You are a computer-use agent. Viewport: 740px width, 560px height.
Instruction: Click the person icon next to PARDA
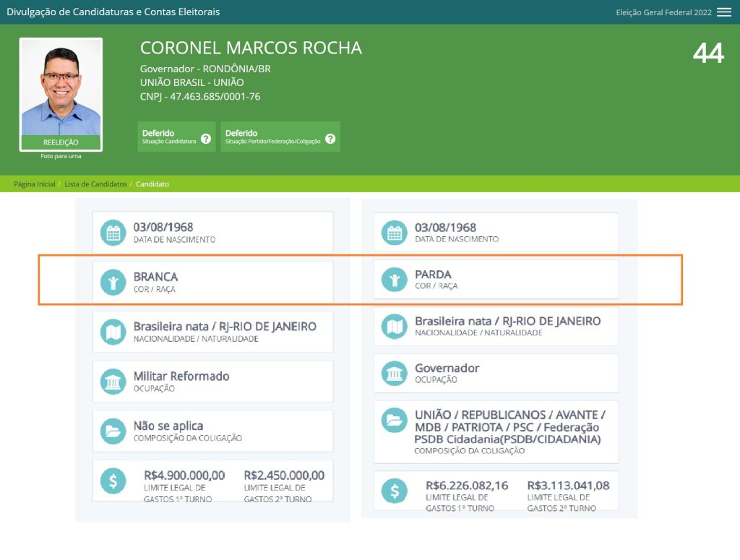[x=394, y=280]
